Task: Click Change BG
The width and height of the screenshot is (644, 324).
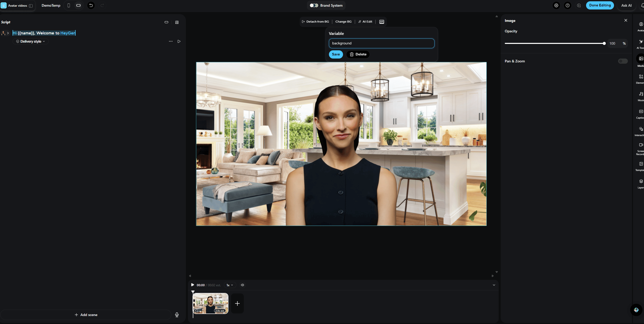Action: click(x=343, y=22)
